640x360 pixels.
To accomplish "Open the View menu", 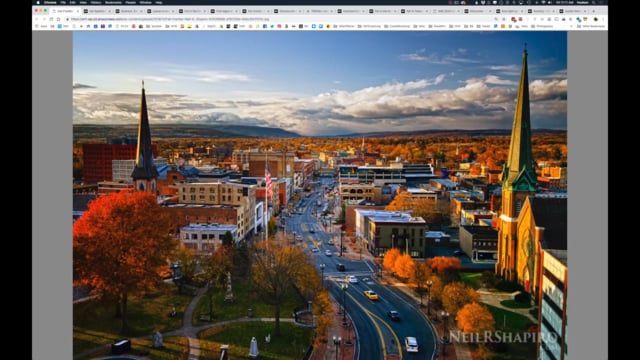I will [x=83, y=2].
